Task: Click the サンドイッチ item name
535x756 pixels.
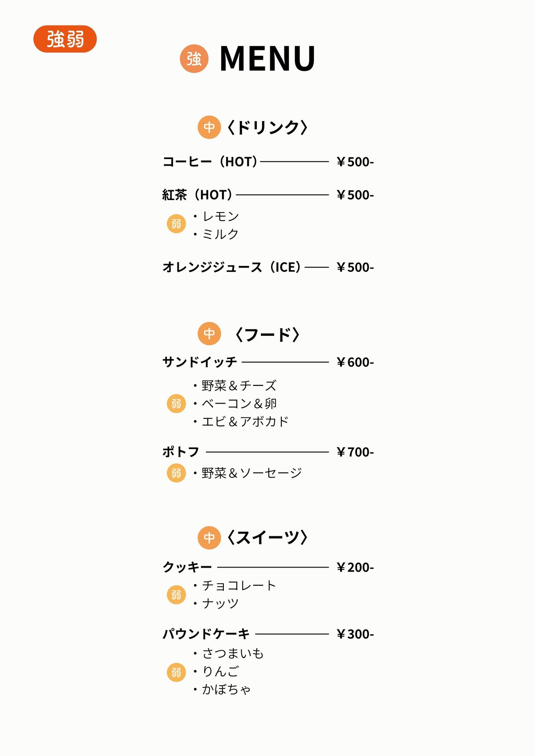Action: [200, 362]
